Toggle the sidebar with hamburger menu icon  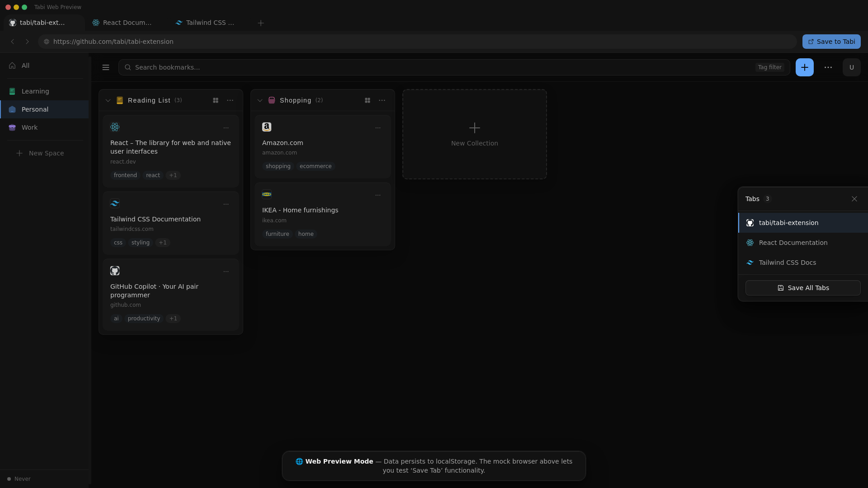(x=106, y=67)
